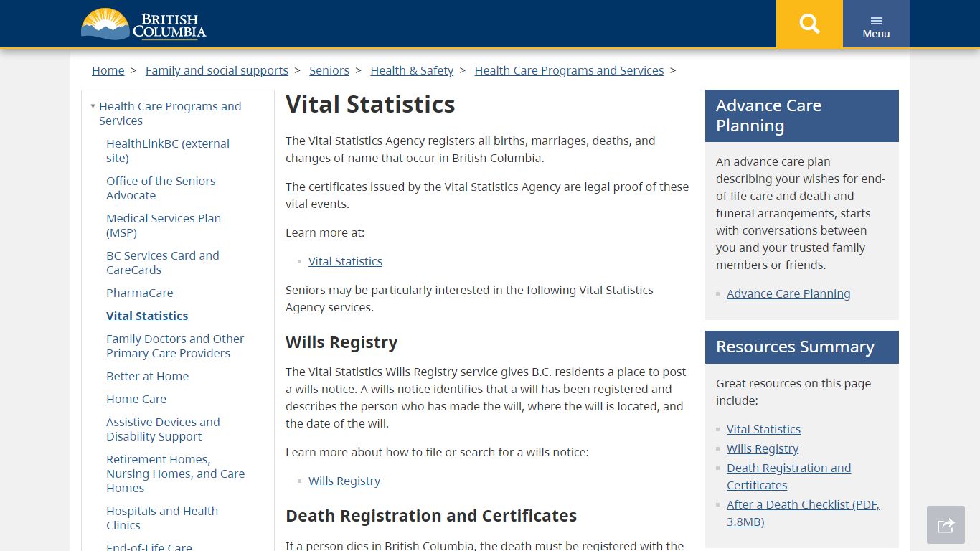The height and width of the screenshot is (551, 980).
Task: Open Office of the Seniors Advocate
Action: [161, 188]
